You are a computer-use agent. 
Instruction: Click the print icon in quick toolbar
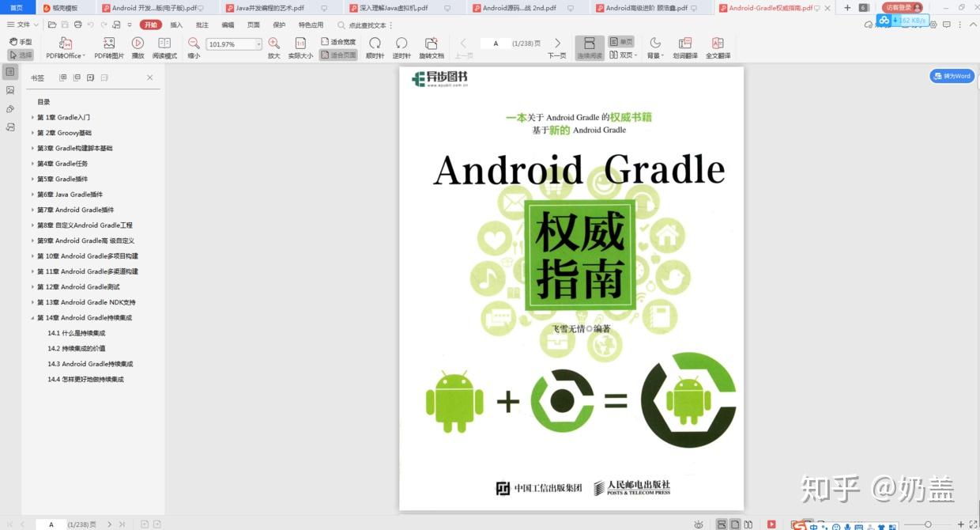[78, 25]
